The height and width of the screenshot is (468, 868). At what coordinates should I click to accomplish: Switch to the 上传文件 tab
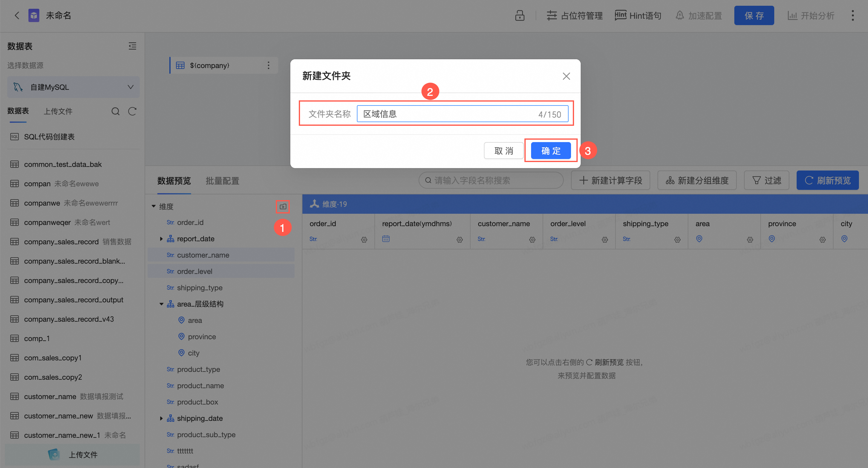pyautogui.click(x=58, y=111)
